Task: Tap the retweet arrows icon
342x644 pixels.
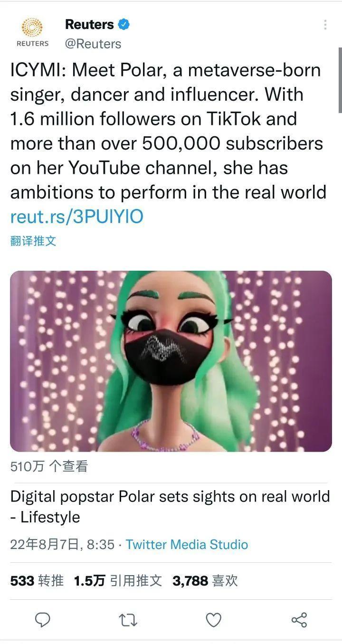Action: pos(128,620)
